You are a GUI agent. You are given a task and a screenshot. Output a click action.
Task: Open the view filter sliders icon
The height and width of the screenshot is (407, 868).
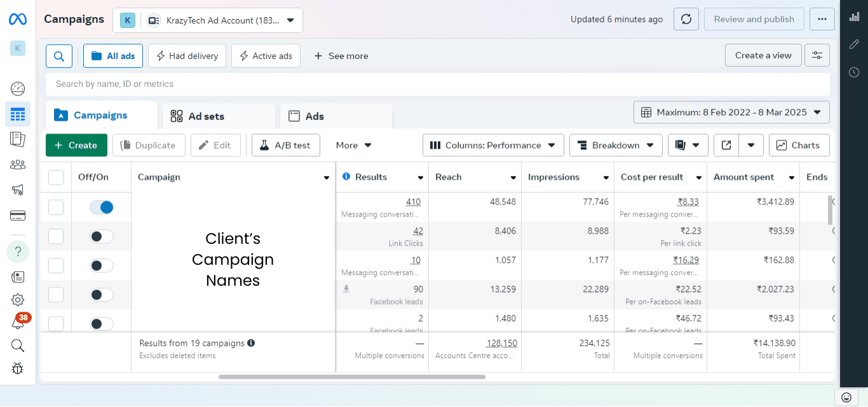pos(817,55)
